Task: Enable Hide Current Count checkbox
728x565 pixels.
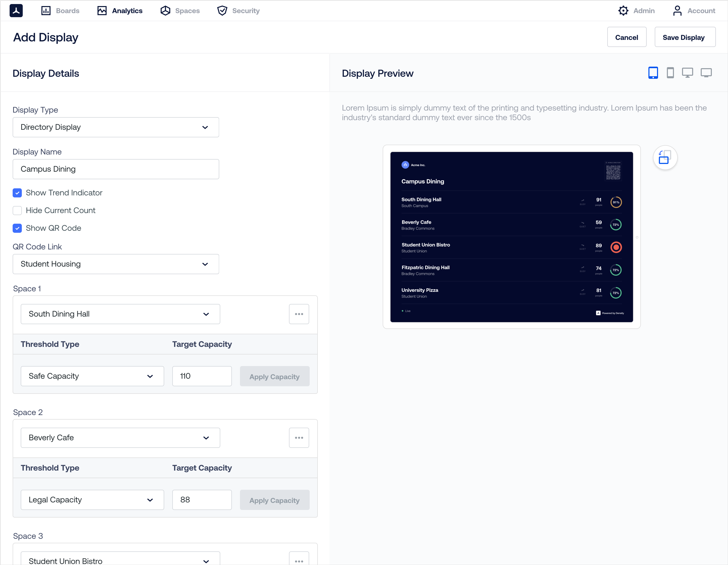Action: (17, 211)
